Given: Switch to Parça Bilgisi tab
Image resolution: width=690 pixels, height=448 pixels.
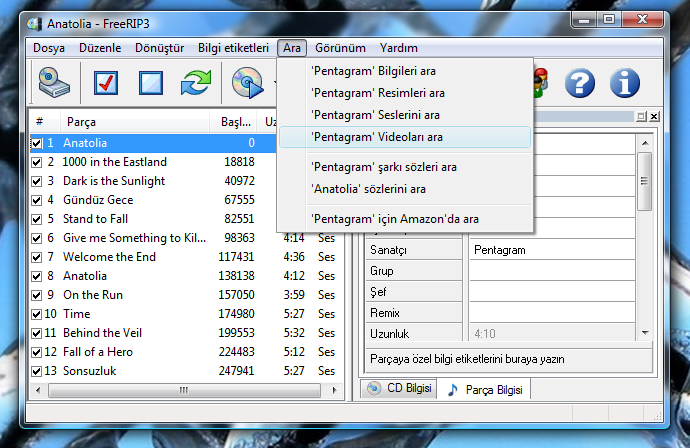Looking at the screenshot, I should click(x=484, y=389).
